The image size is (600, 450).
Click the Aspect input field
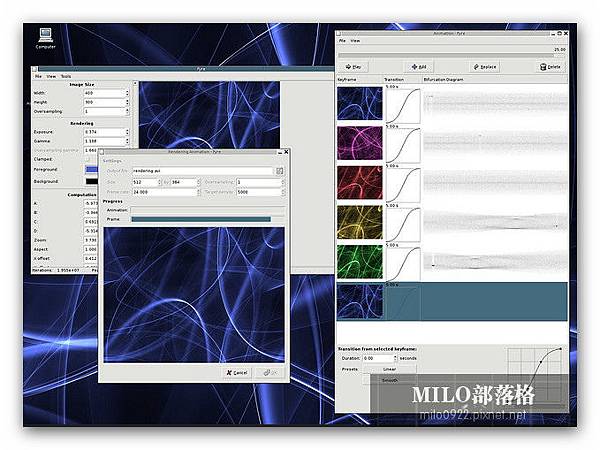point(91,249)
